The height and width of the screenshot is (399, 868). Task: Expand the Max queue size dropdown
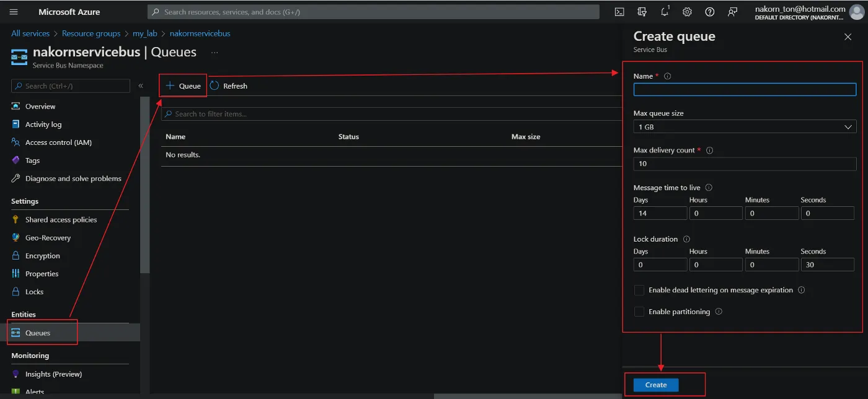(x=745, y=127)
